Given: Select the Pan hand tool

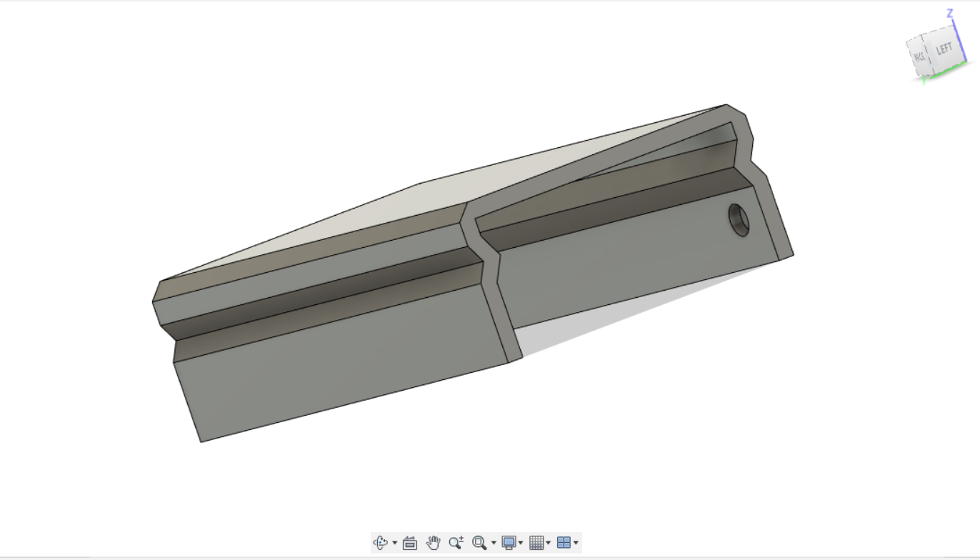Looking at the screenshot, I should [433, 543].
